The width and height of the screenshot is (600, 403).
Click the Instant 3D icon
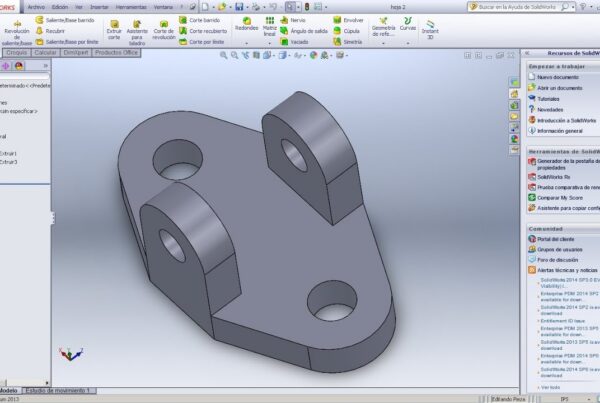click(430, 23)
